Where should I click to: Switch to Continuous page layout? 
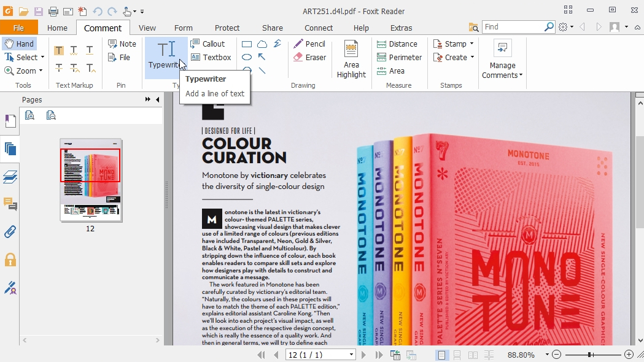(457, 355)
